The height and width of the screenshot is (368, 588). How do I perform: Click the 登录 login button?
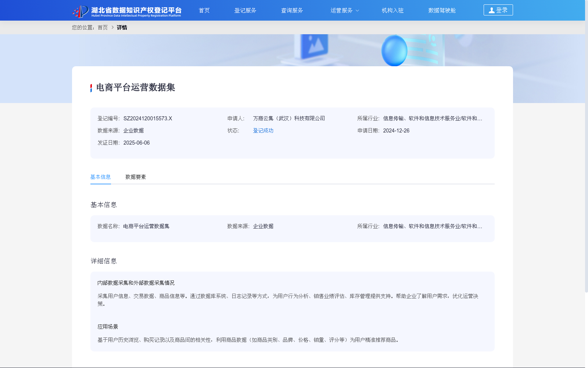click(x=498, y=10)
